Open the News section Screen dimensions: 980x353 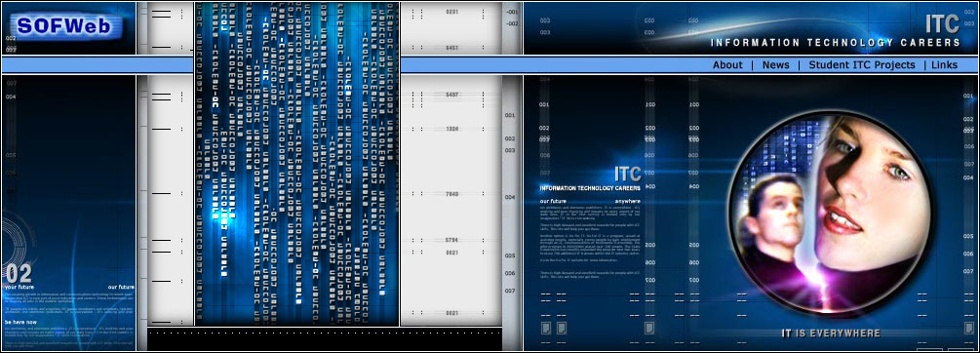[x=775, y=65]
